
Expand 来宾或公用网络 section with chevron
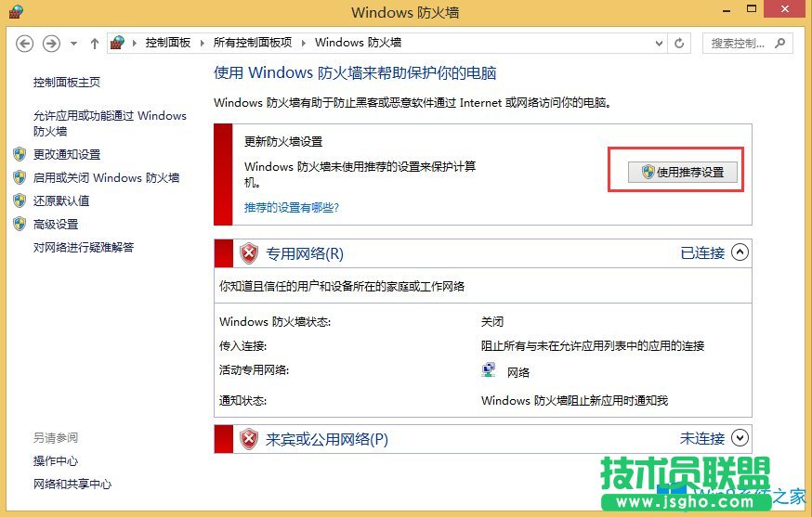740,438
